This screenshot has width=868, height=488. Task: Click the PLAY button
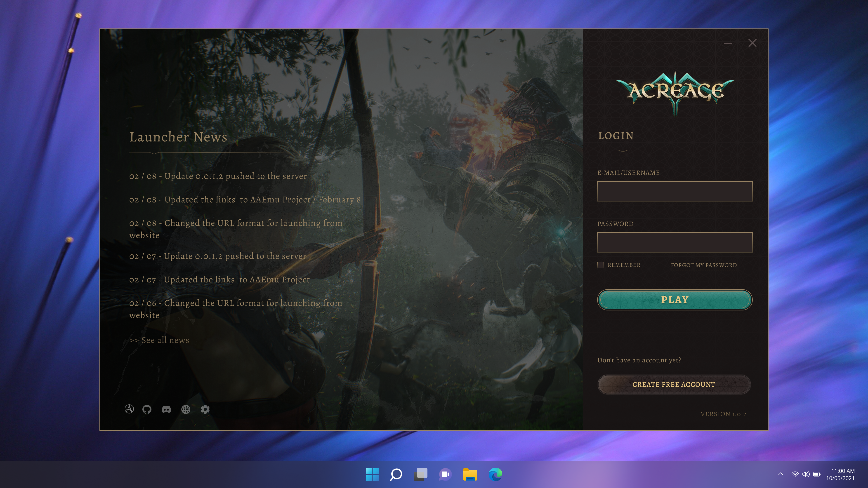[x=675, y=300]
